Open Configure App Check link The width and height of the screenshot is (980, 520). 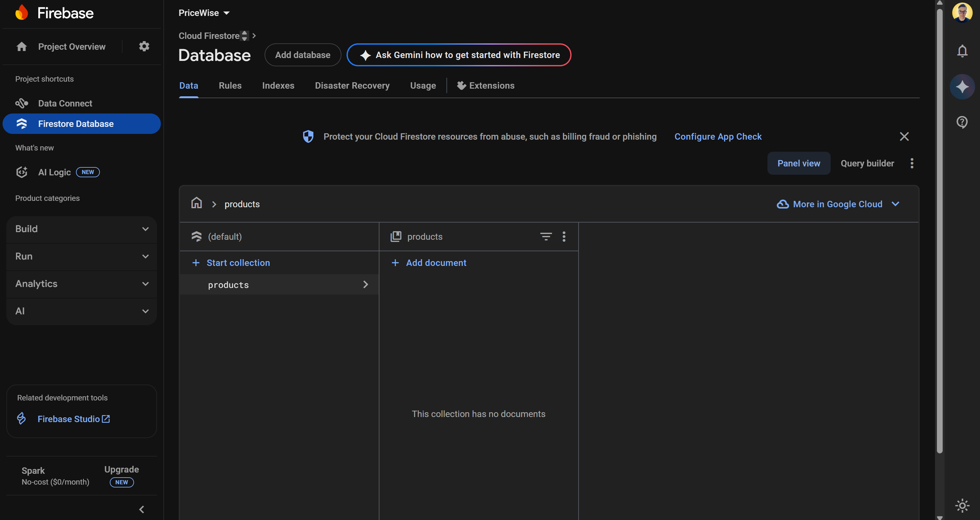[718, 136]
